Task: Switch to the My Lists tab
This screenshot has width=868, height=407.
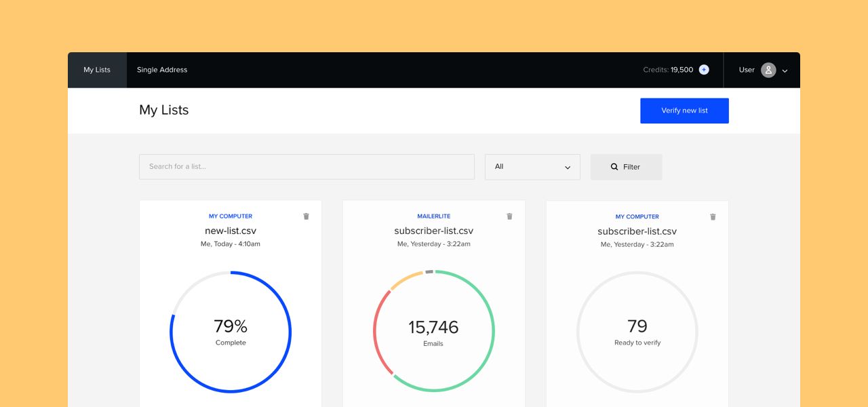Action: (x=97, y=70)
